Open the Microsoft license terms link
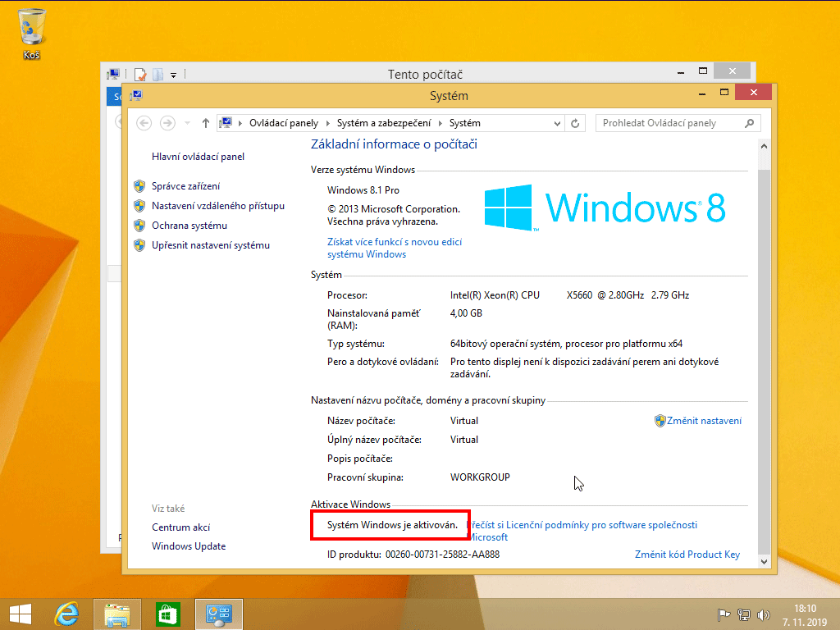840x630 pixels. click(582, 531)
